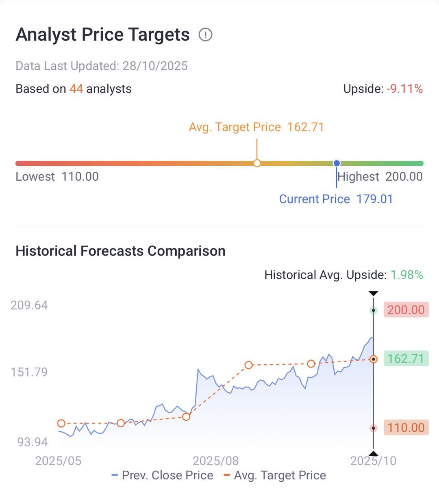Click the highlighted orange point at the chart cursor line
The width and height of the screenshot is (439, 504).
tap(373, 359)
